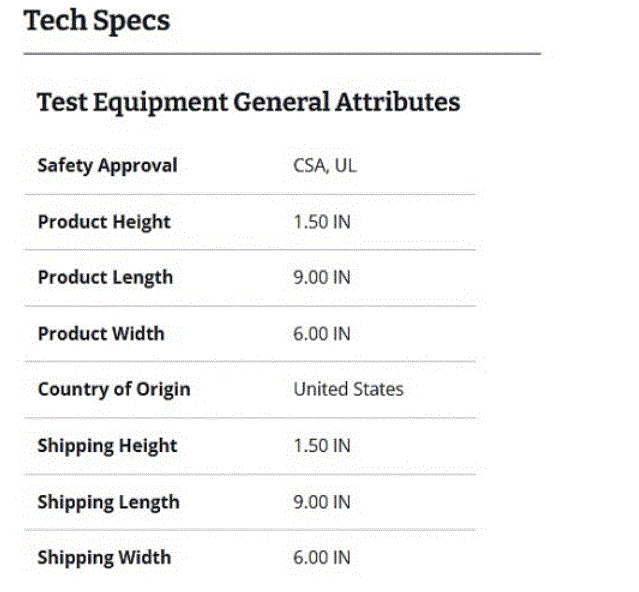Select the Product Width label
The height and width of the screenshot is (592, 639).
pyautogui.click(x=101, y=333)
